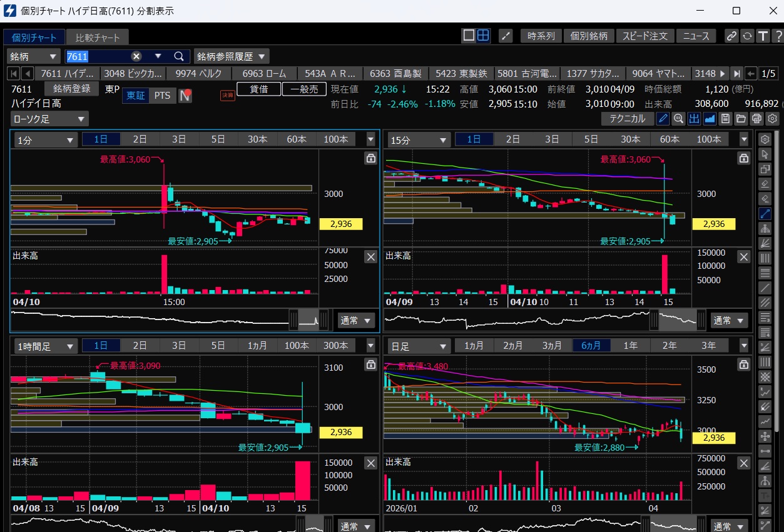Open the news N icon with red dot
This screenshot has height=532, width=784.
pos(185,96)
